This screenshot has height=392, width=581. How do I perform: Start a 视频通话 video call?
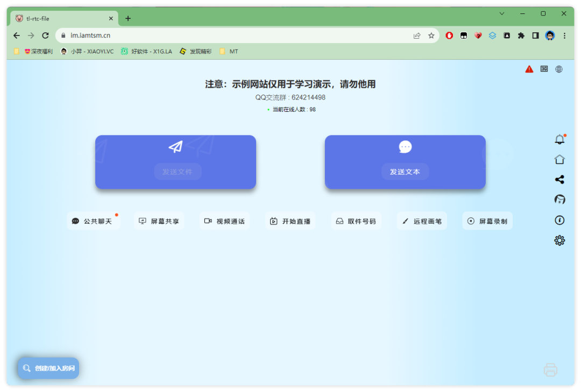[224, 221]
